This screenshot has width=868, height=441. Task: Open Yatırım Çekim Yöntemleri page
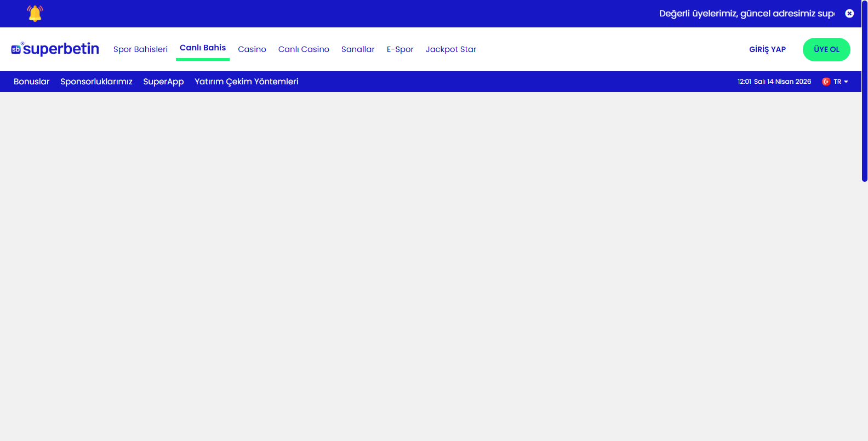[x=247, y=82]
